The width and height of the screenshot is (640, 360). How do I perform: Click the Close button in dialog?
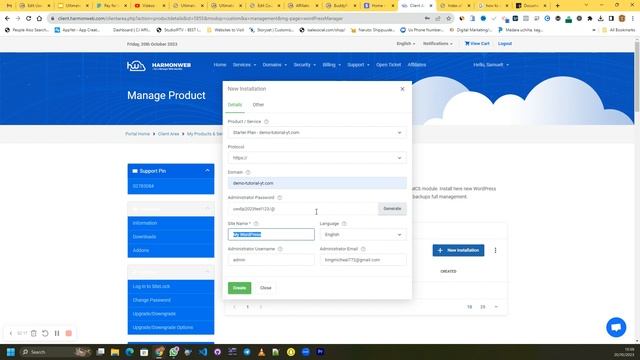[x=266, y=288]
